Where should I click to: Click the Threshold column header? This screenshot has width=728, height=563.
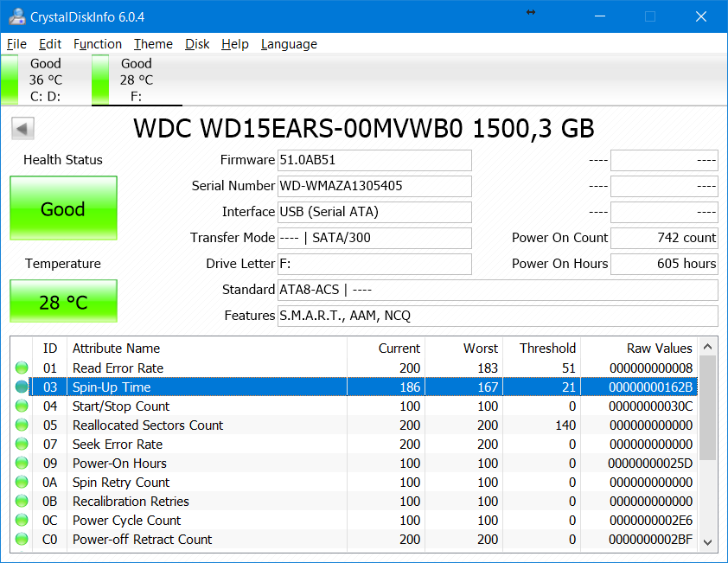tap(541, 349)
